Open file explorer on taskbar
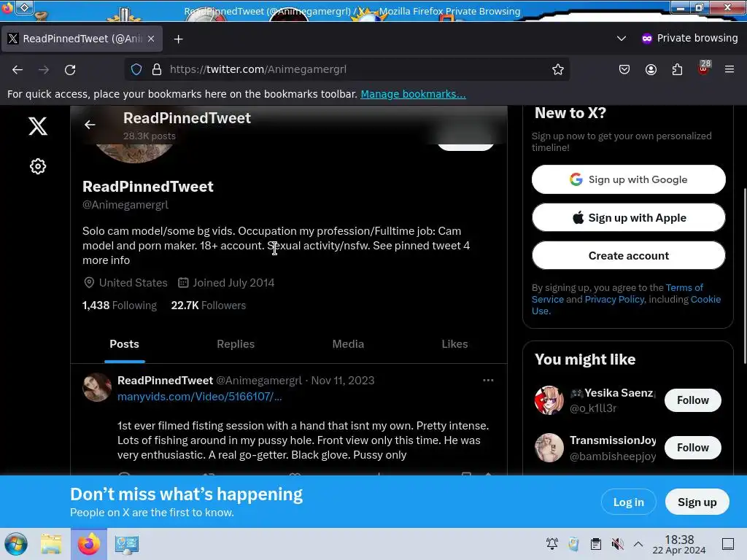This screenshot has height=560, width=747. pyautogui.click(x=51, y=544)
